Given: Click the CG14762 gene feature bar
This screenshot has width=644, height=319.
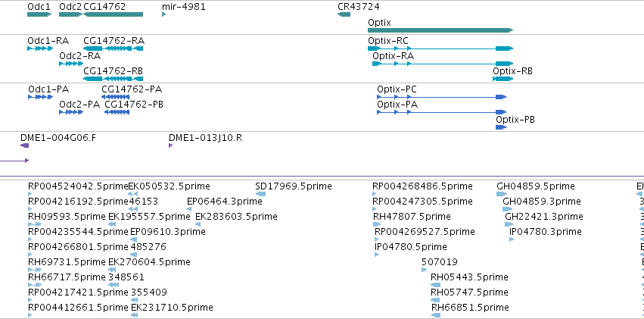Looking at the screenshot, I should coord(113,14).
